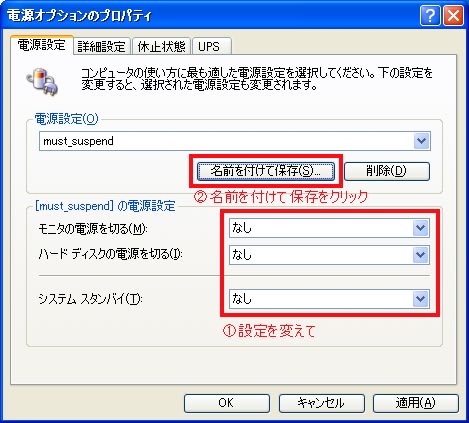Expand the システムスタンバイ dropdown arrow
This screenshot has height=423, width=469.
(420, 299)
